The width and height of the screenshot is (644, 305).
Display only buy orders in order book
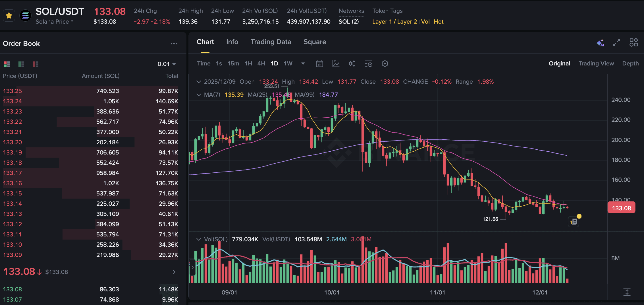tap(21, 64)
